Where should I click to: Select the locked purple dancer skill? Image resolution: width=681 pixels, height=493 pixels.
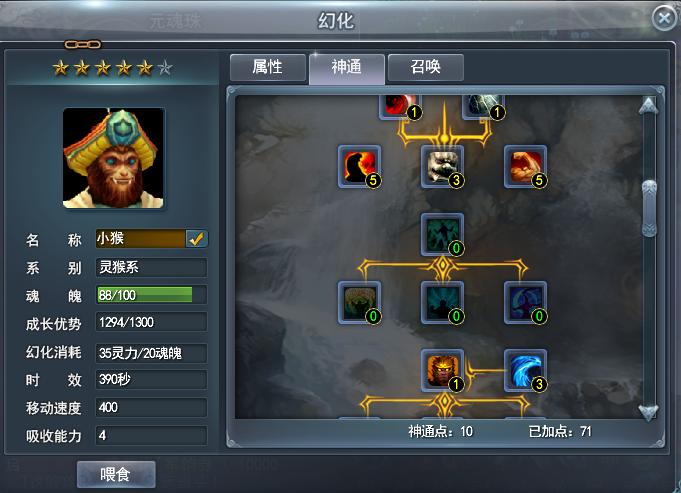coord(526,303)
